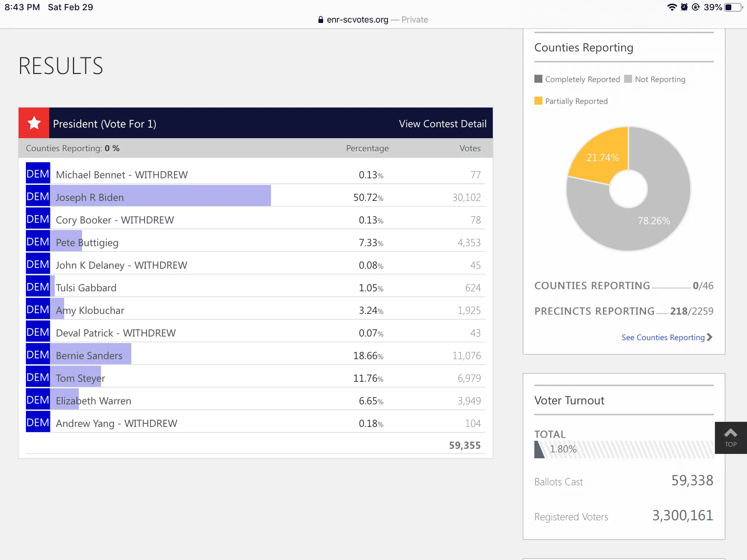Toggle Not Reporting legend square

point(628,79)
